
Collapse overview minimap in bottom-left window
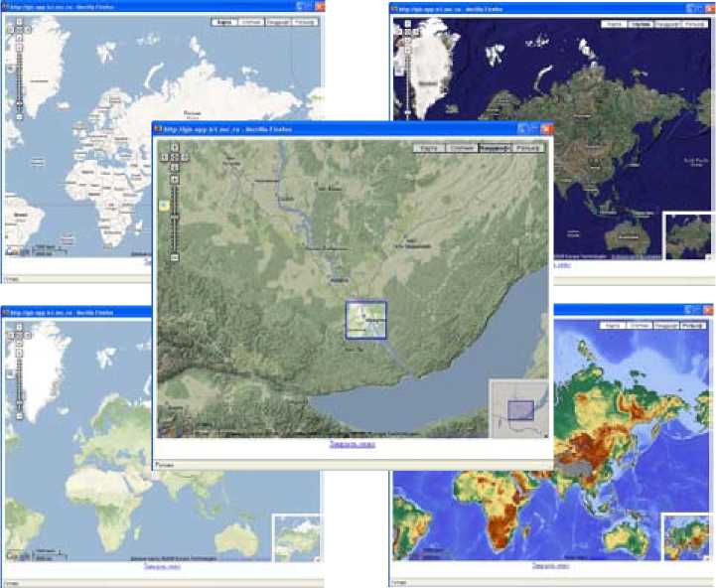pos(318,559)
